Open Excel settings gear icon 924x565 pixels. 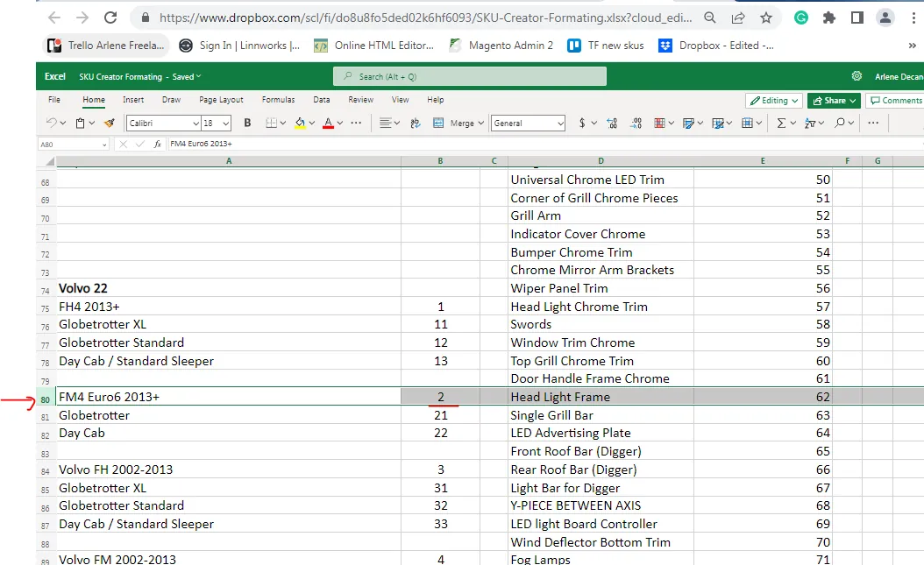point(856,76)
